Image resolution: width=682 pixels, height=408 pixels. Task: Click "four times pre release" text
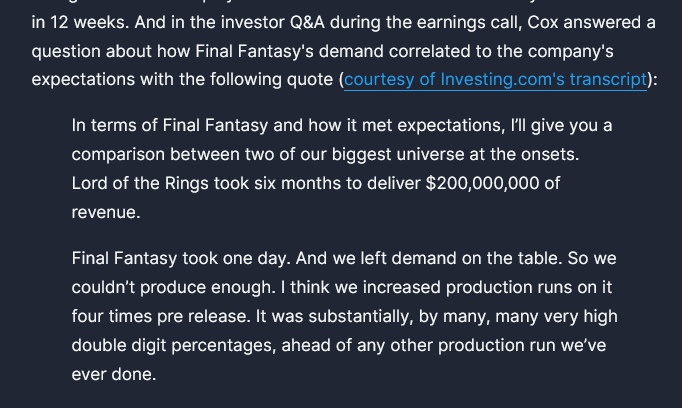[161, 317]
